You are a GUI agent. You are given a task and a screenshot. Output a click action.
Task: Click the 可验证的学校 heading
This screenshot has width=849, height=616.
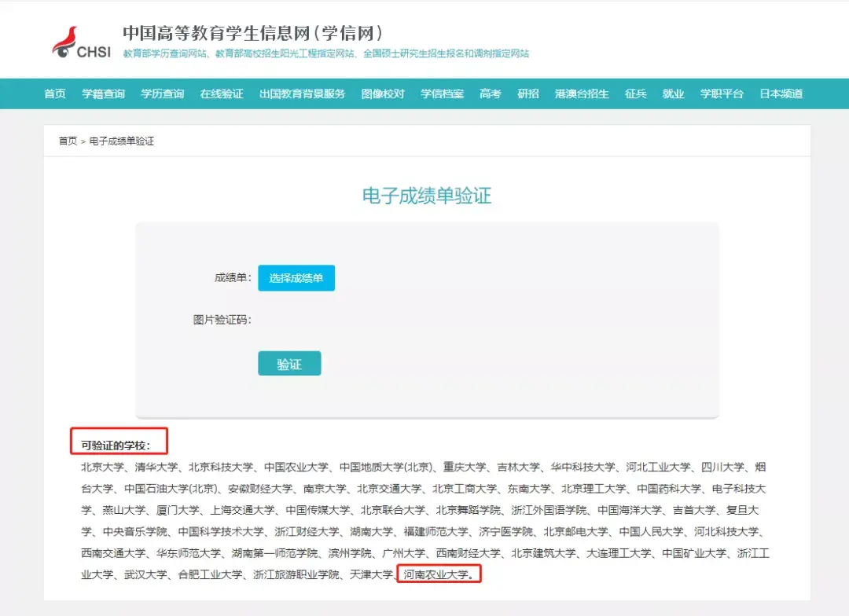tap(116, 445)
